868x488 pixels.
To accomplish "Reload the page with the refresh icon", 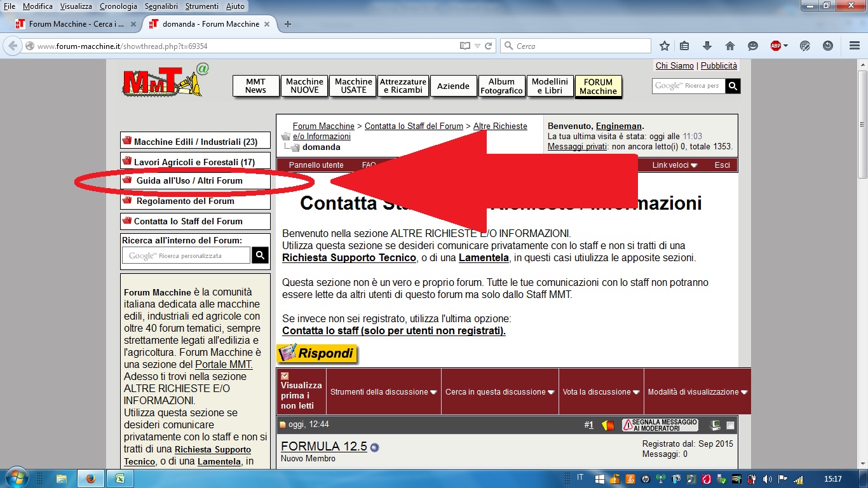I will [489, 46].
